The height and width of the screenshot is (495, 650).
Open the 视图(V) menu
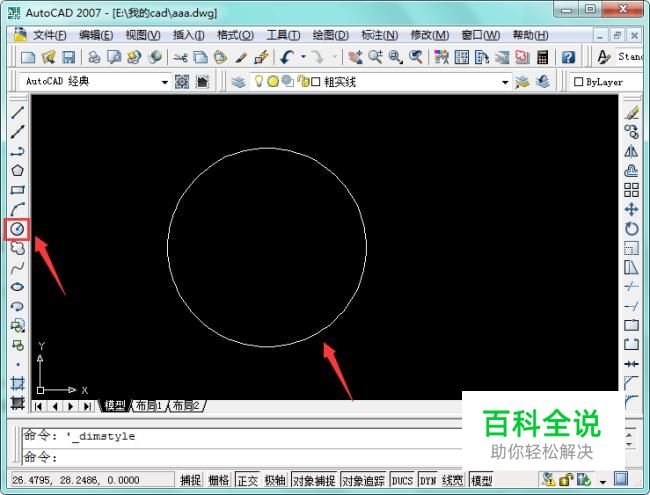pyautogui.click(x=143, y=35)
